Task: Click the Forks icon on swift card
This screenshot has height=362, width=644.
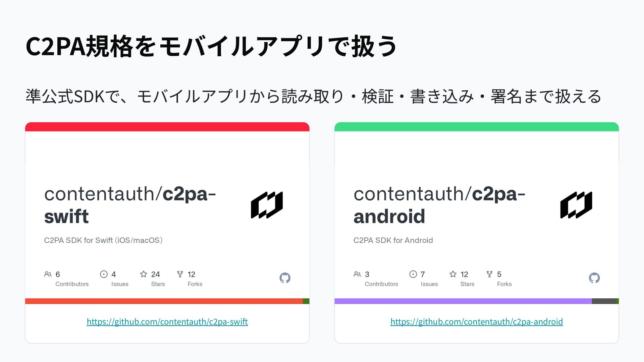Action: pos(180,274)
